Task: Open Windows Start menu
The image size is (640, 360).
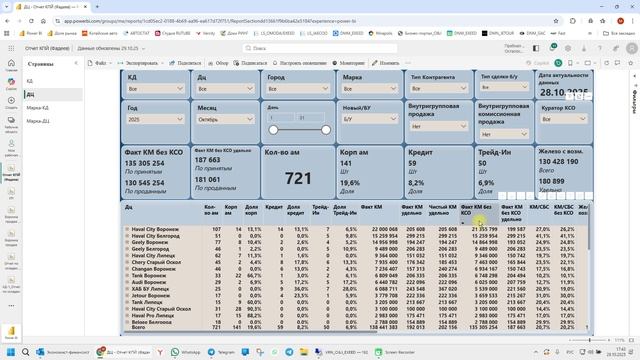Action: 11,352
